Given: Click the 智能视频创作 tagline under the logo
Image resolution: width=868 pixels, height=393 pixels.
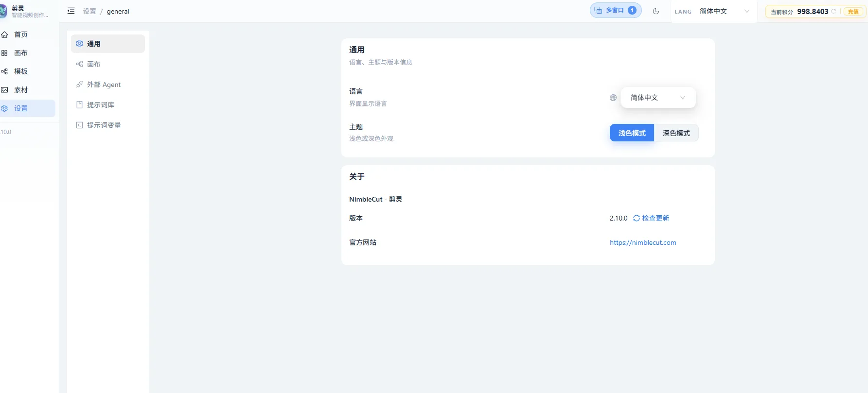Looking at the screenshot, I should coord(30,15).
